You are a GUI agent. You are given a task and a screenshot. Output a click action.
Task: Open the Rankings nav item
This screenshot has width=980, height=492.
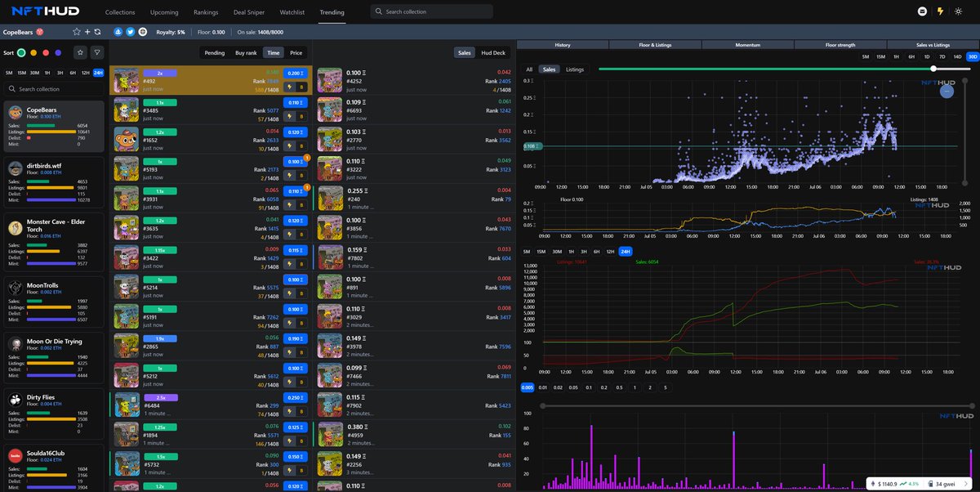(206, 12)
